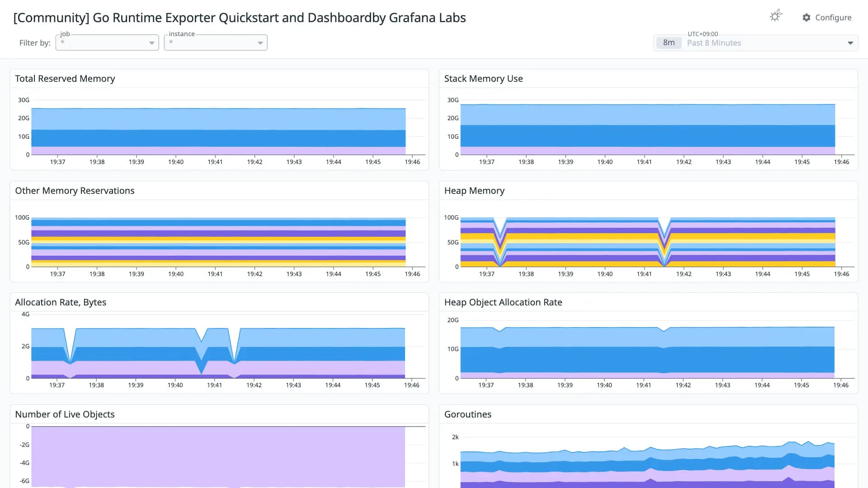Click the Total Reserved Memory panel title
This screenshot has width=868, height=488.
(x=65, y=79)
